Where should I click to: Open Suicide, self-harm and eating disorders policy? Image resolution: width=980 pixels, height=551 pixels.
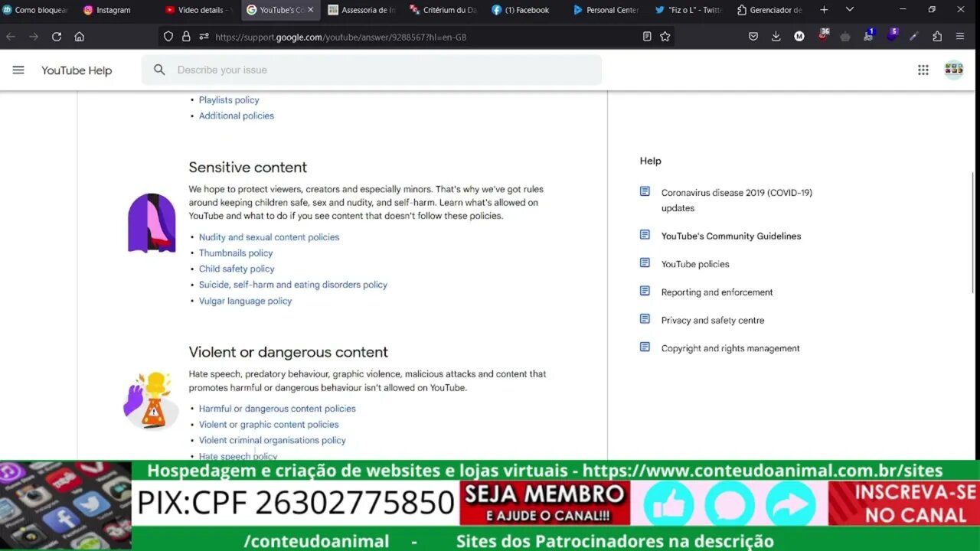point(293,285)
